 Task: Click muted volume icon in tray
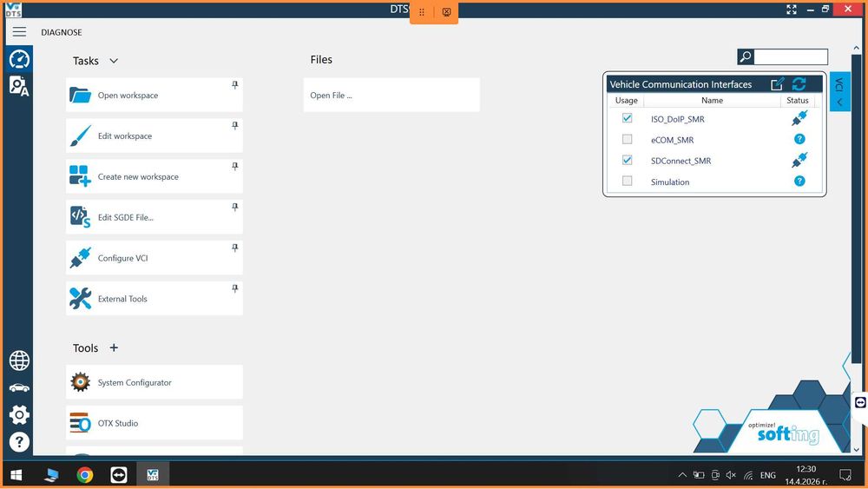731,474
